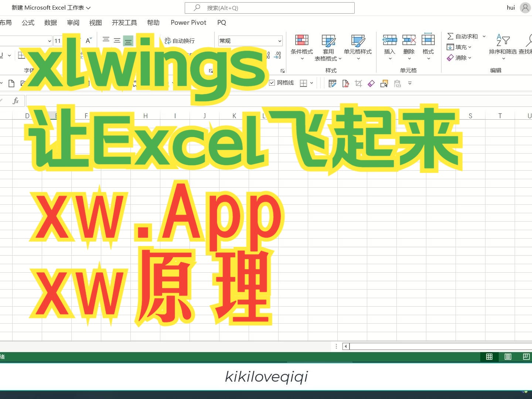Click the new blank file icon in quick toolbar
Image resolution: width=532 pixels, height=399 pixels.
11,83
